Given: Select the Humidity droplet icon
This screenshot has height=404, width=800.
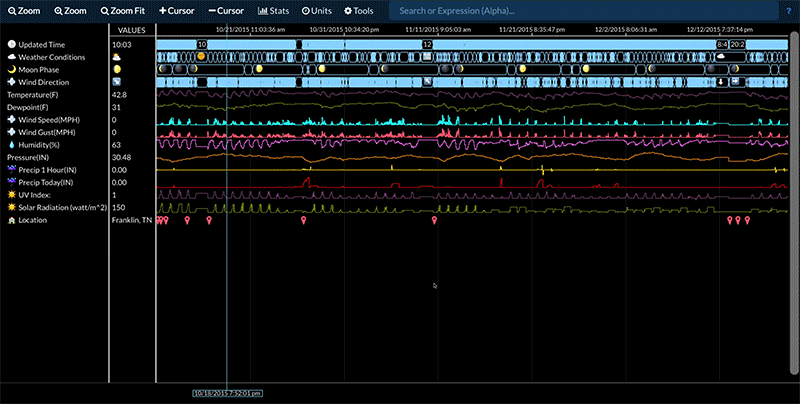Looking at the screenshot, I should (12, 144).
